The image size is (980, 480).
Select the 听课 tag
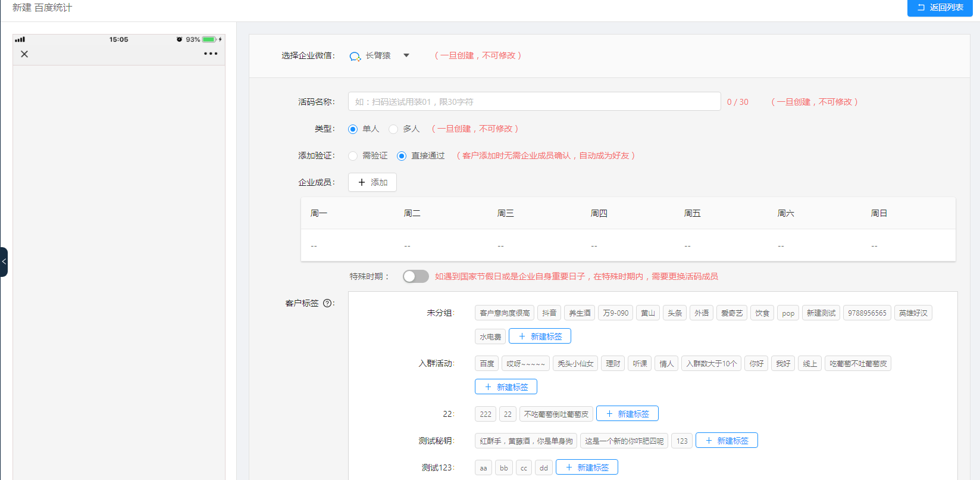(x=640, y=364)
